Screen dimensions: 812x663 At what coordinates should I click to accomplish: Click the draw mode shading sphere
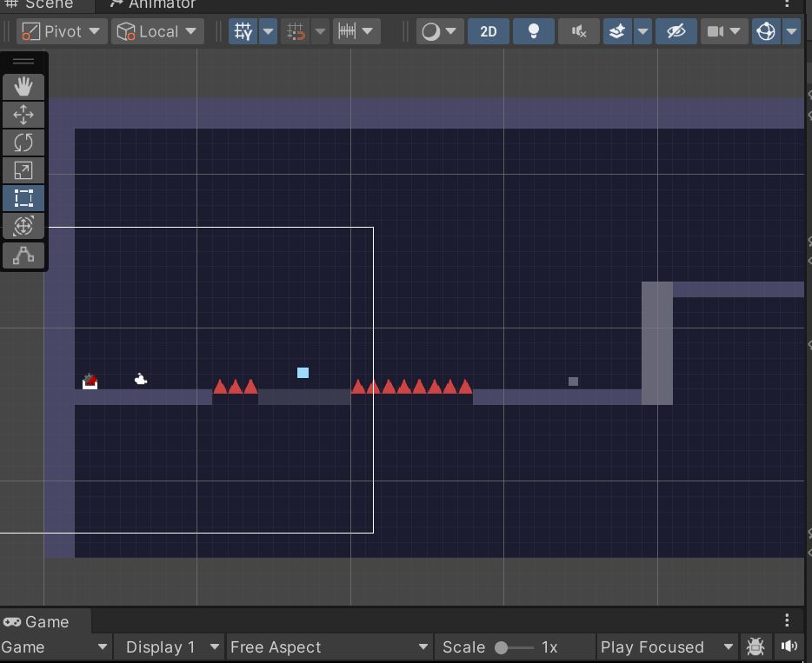point(430,31)
